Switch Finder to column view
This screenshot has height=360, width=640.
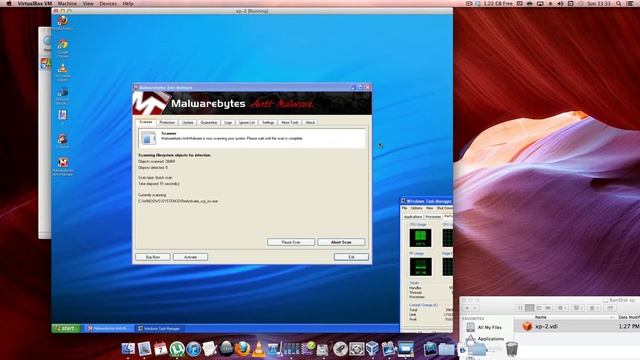coord(539,308)
